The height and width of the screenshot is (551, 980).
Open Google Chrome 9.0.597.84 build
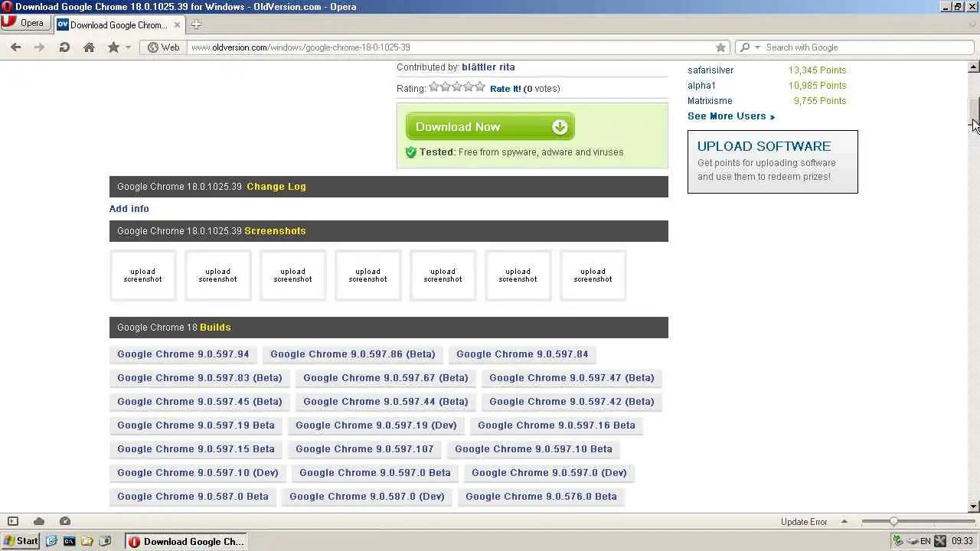522,354
